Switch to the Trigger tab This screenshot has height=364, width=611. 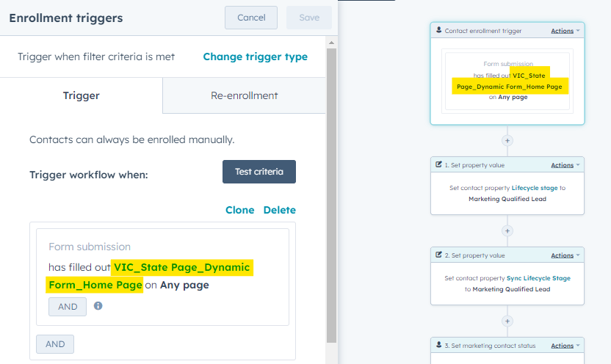pos(82,95)
